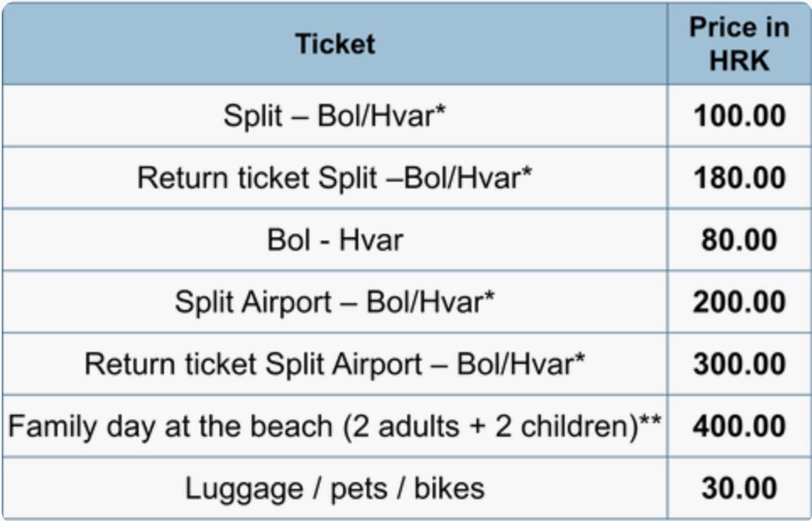Screen dimensions: 812x521
Task: Click the 400.00 price cell
Action: pos(739,426)
